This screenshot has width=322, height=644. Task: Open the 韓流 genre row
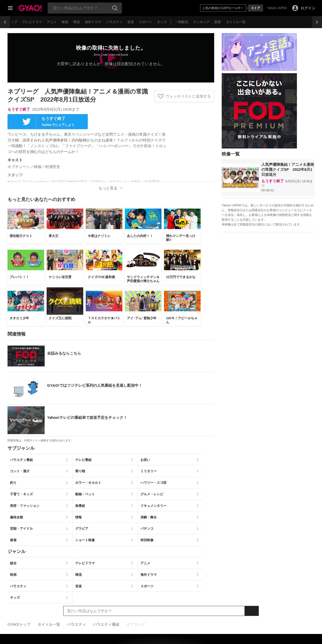[105, 575]
